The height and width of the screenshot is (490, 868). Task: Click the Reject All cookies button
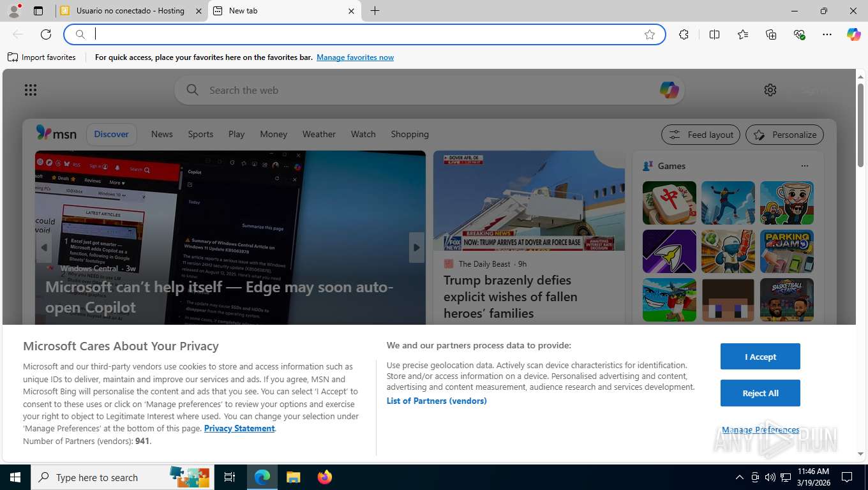coord(760,393)
